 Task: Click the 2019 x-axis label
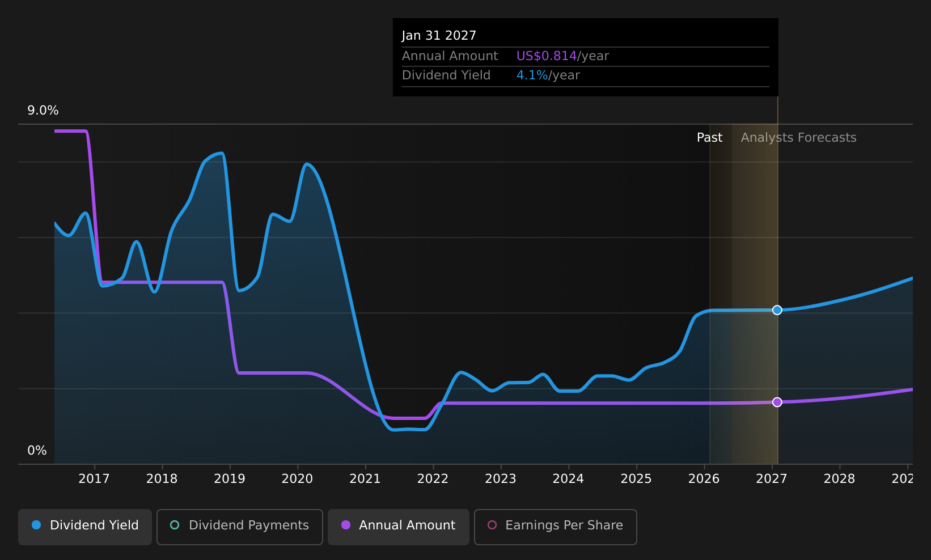[x=230, y=479]
